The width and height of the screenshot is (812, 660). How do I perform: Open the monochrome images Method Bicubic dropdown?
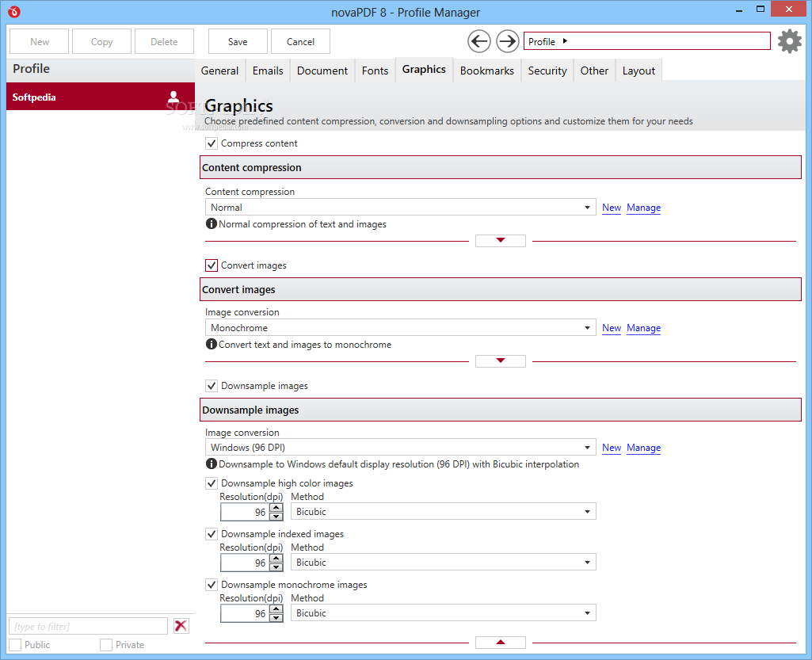tap(444, 613)
